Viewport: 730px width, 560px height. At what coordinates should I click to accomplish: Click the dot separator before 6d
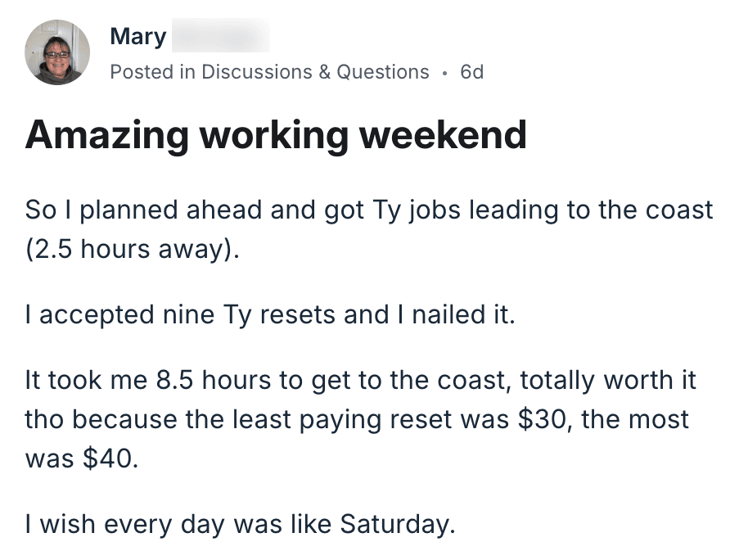[445, 73]
